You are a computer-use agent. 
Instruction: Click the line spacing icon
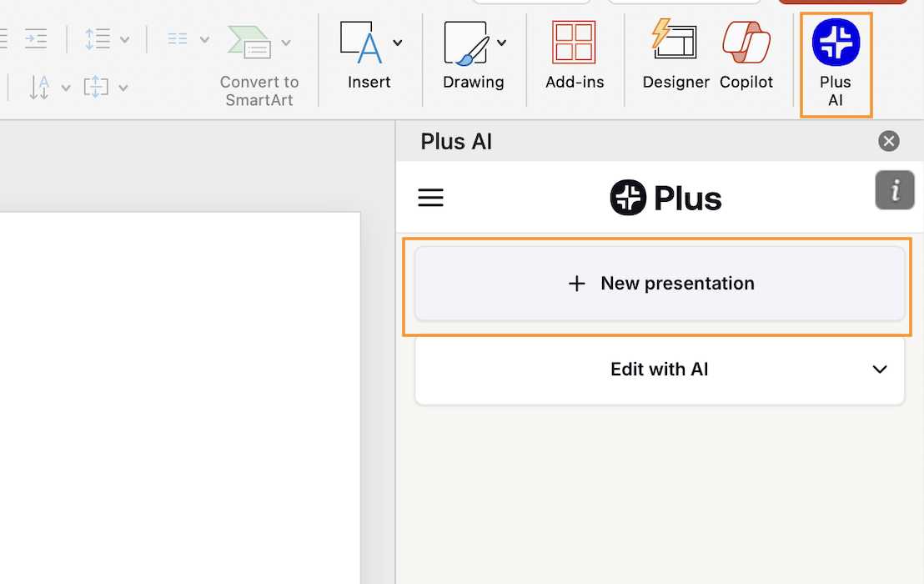(98, 39)
